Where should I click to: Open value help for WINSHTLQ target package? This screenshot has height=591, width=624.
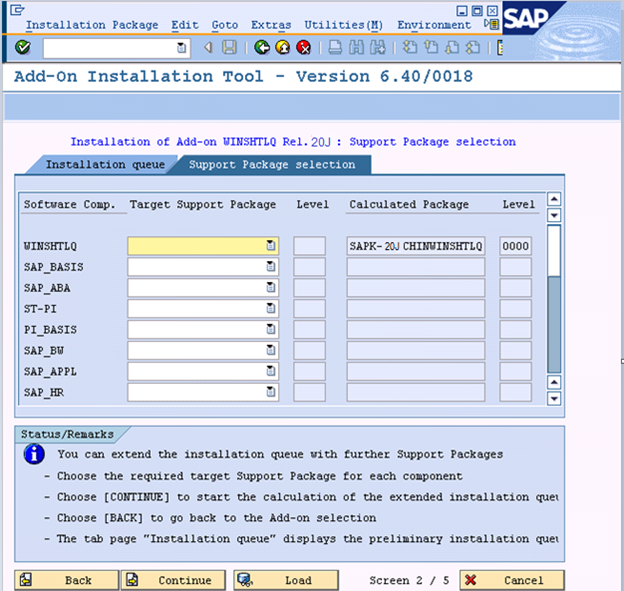tap(271, 246)
